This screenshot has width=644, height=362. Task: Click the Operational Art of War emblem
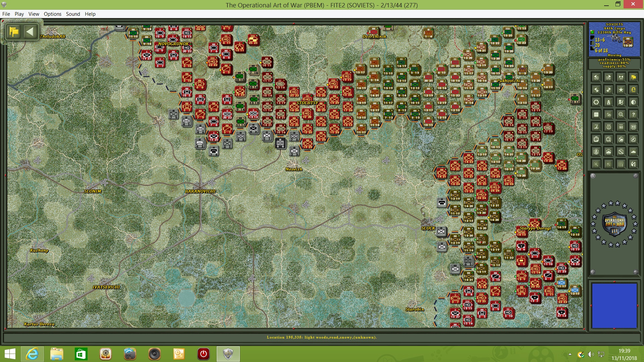(614, 224)
